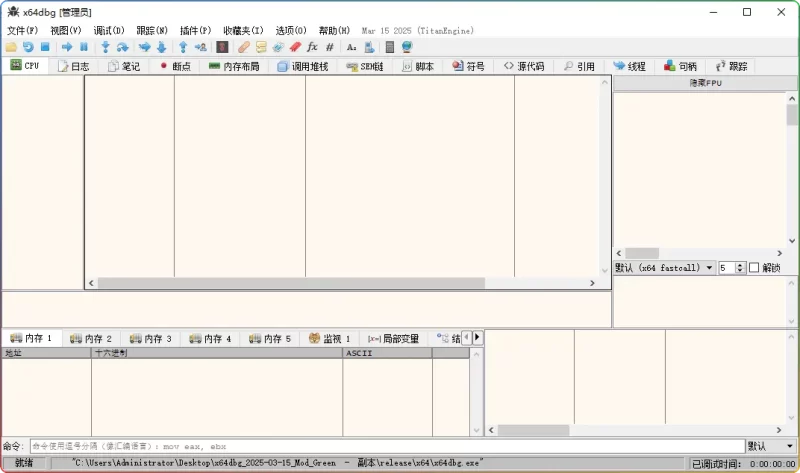Click the dump tabs scroll-right arrow

[x=477, y=337]
